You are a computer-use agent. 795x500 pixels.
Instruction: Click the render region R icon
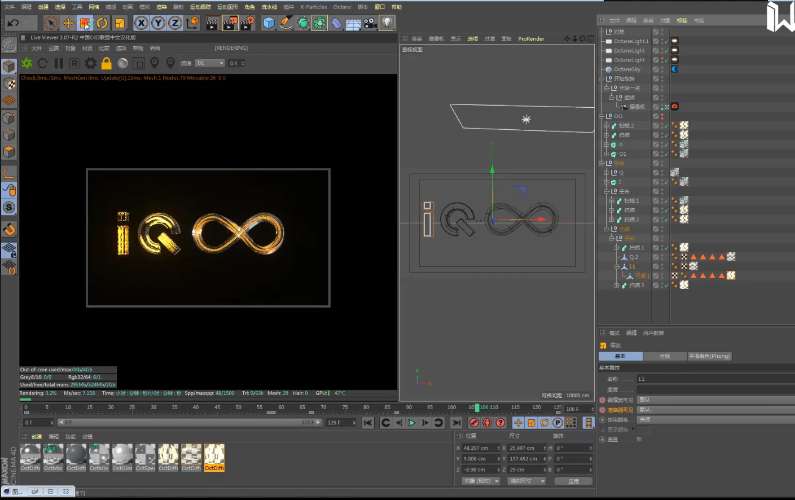coord(74,64)
